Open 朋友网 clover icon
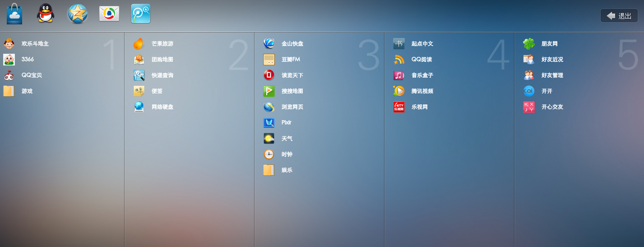 pyautogui.click(x=529, y=44)
